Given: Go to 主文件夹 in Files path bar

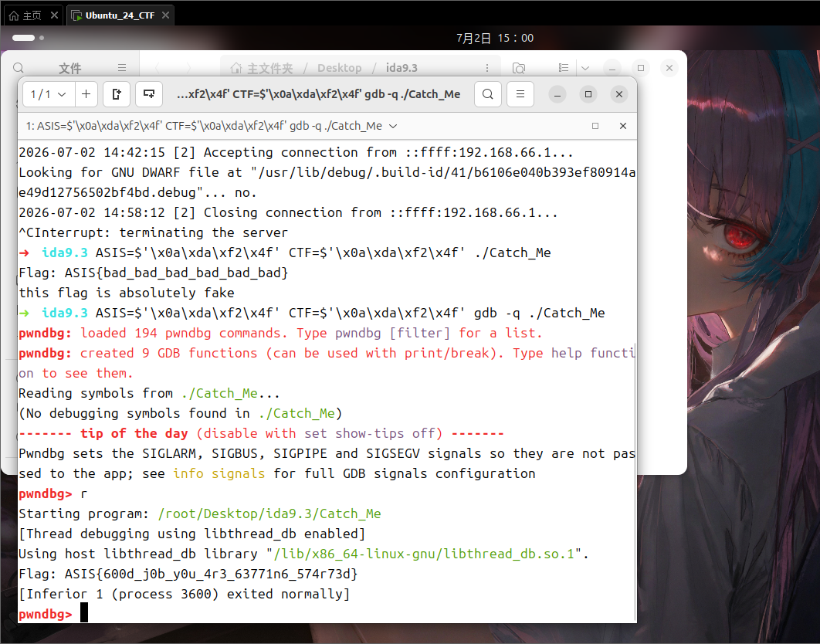Looking at the screenshot, I should (x=262, y=68).
